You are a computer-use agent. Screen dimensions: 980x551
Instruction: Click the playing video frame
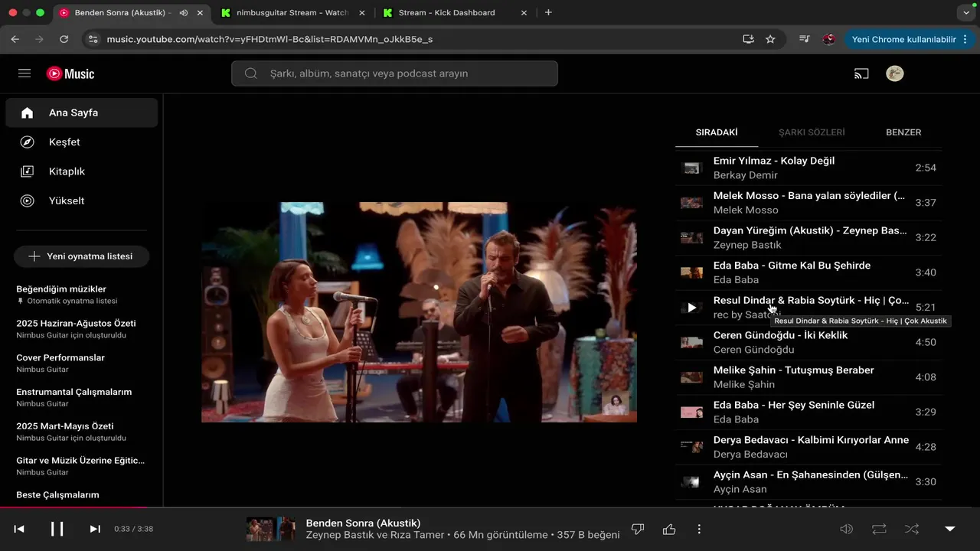[x=419, y=312]
